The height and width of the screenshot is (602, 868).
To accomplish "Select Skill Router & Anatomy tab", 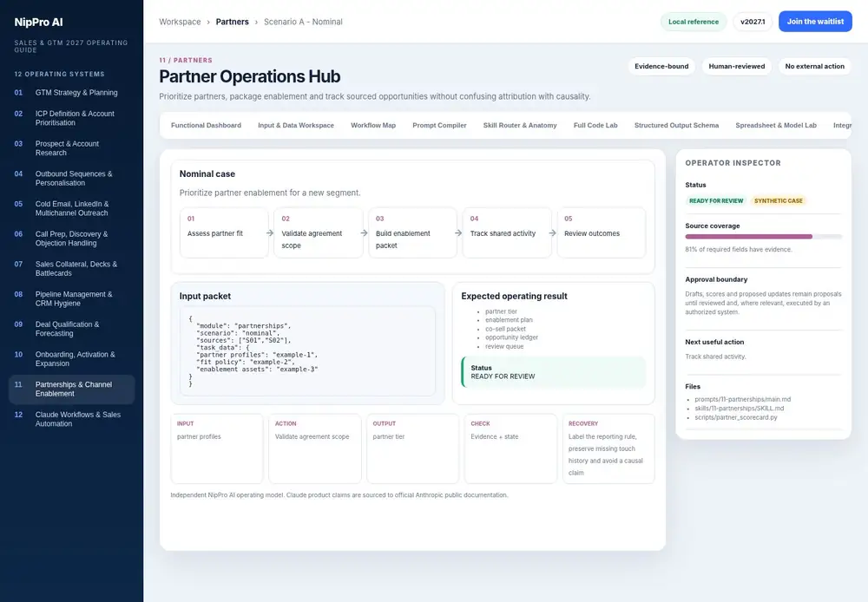I will click(520, 126).
